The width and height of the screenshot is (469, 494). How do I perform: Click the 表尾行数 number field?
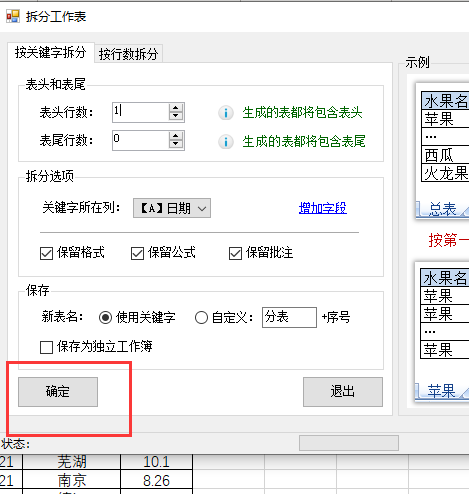(140, 140)
